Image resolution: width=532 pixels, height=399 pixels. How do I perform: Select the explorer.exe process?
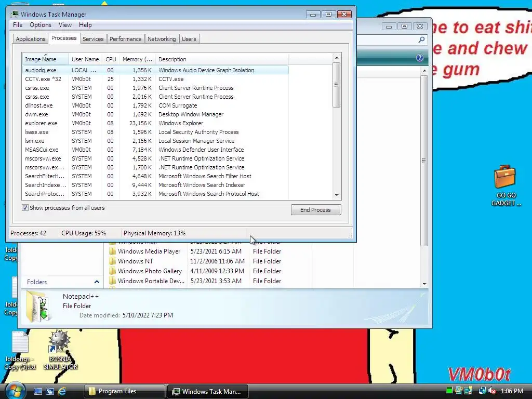[155, 123]
